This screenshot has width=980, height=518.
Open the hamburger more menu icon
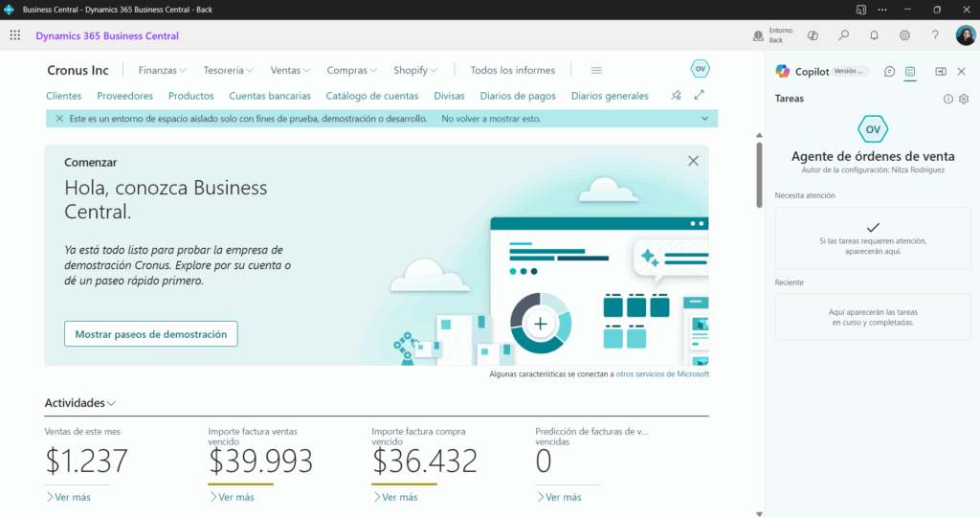[596, 70]
